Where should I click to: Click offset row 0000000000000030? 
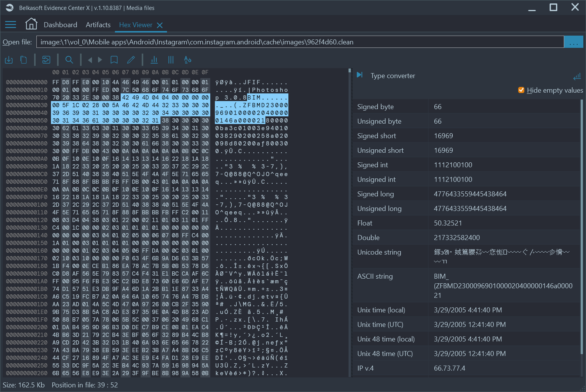point(27,105)
